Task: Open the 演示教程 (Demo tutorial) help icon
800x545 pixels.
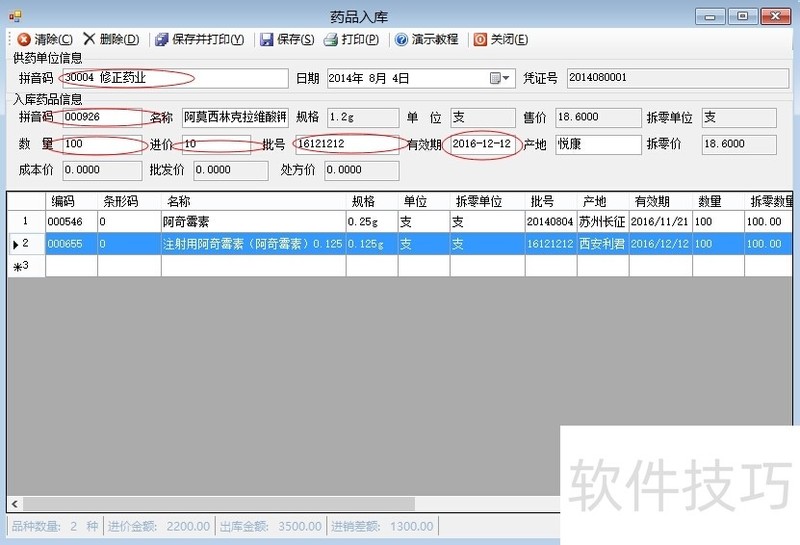Action: pos(401,40)
